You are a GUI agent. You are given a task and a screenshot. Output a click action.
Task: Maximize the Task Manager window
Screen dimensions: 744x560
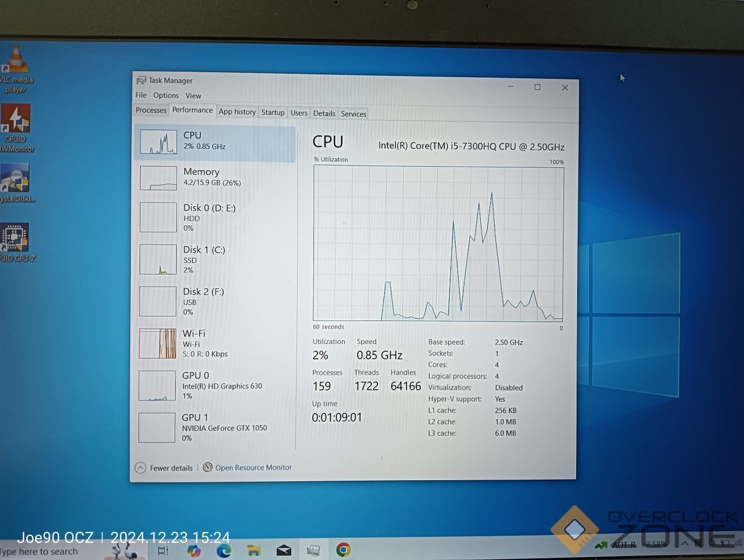click(537, 87)
